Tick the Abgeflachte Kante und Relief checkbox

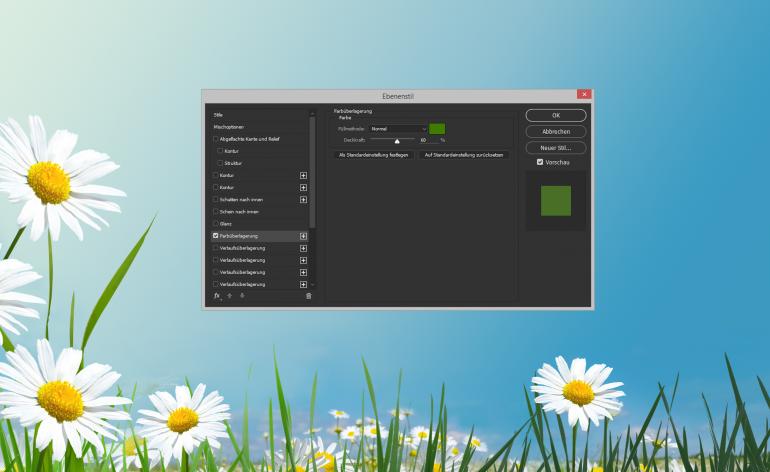pyautogui.click(x=215, y=139)
